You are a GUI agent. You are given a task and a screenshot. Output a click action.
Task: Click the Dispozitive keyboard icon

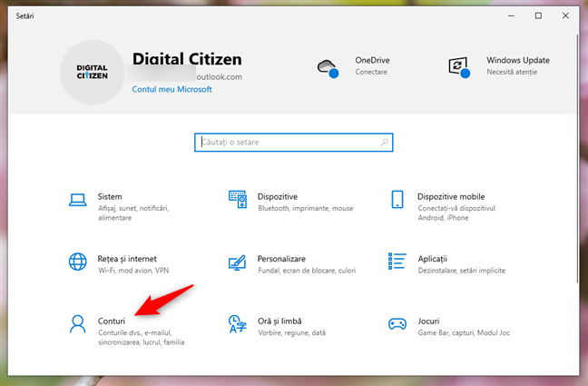[x=238, y=201]
